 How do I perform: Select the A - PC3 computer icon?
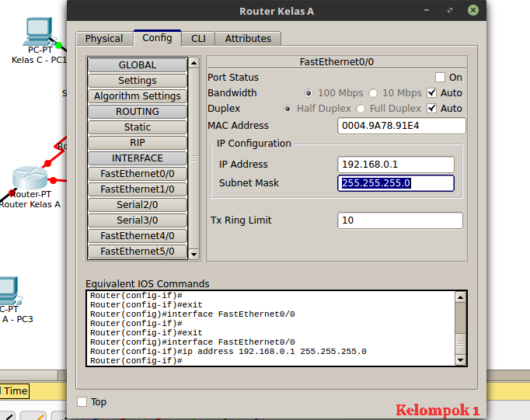[x=9, y=290]
